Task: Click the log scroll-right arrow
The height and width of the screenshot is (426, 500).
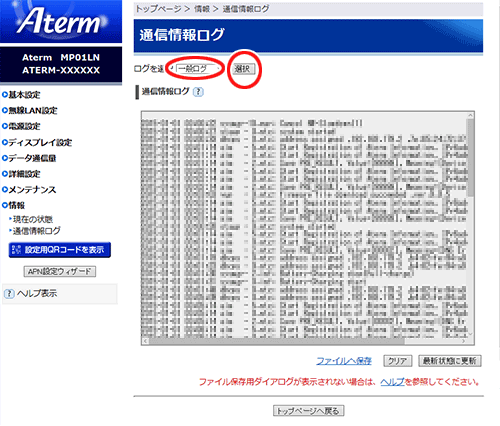Action: [464, 341]
